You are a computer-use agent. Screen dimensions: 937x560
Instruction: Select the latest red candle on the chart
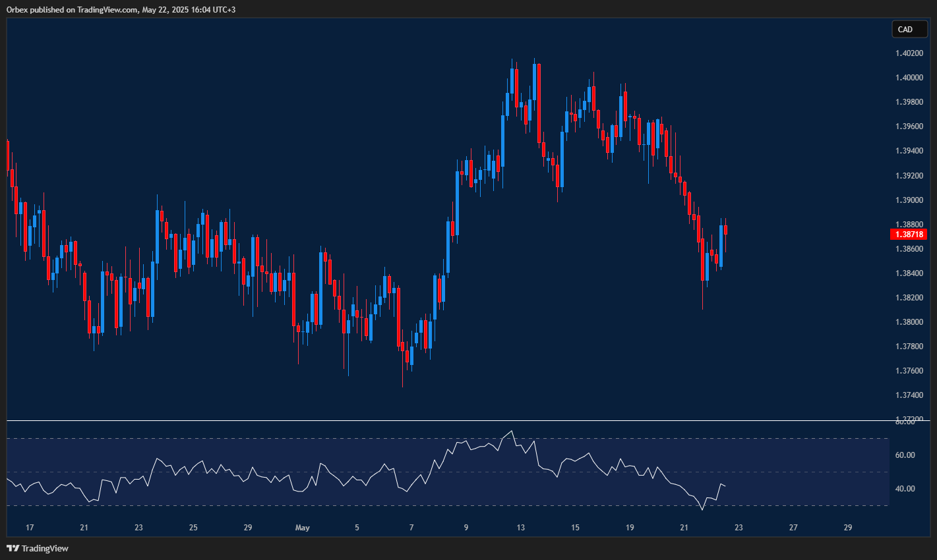coord(725,229)
